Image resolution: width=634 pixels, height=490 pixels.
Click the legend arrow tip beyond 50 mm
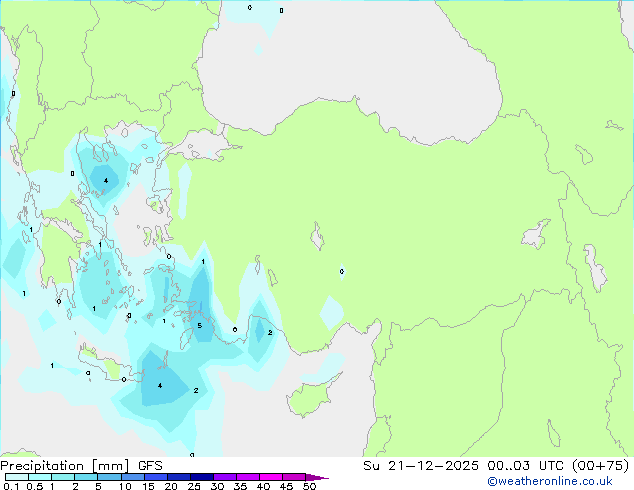click(317, 477)
